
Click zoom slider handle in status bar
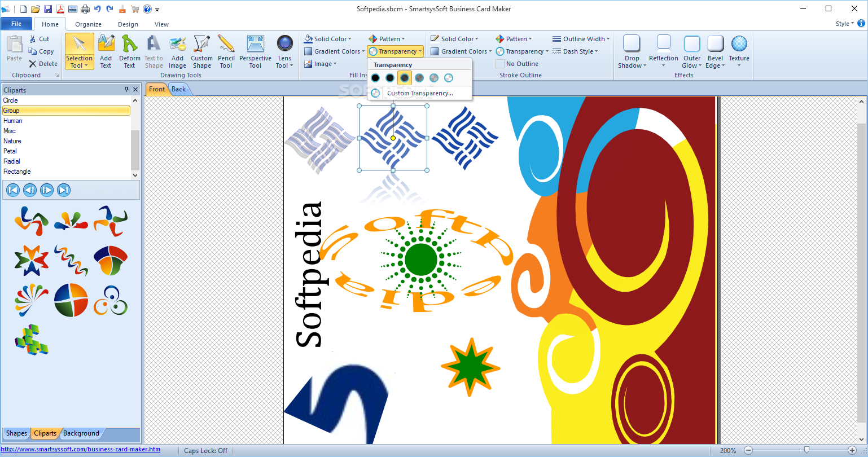(x=806, y=450)
